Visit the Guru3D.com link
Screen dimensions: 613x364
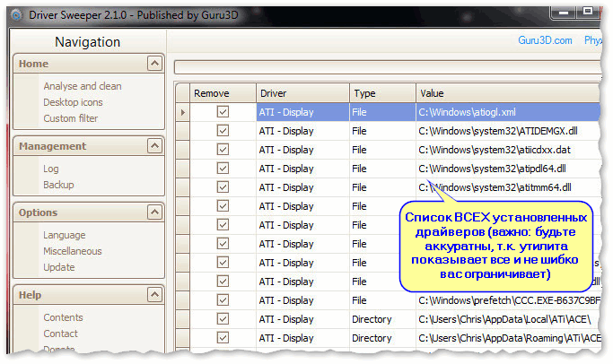[x=545, y=40]
